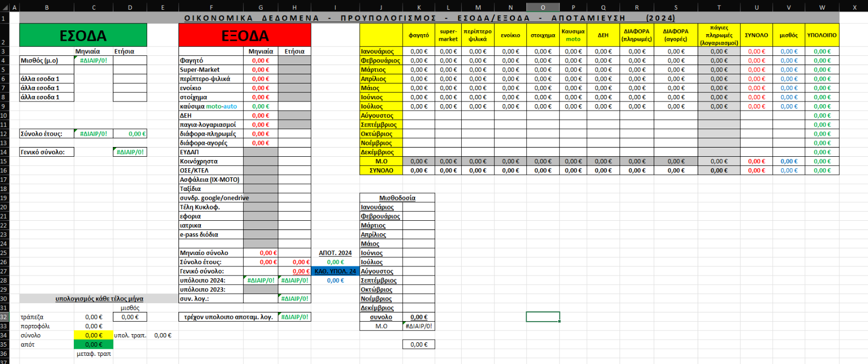Select 'Γενικό σύνολο:' in the ΕΣΟΔΑ table
This screenshot has height=364, width=868.
pyautogui.click(x=47, y=152)
